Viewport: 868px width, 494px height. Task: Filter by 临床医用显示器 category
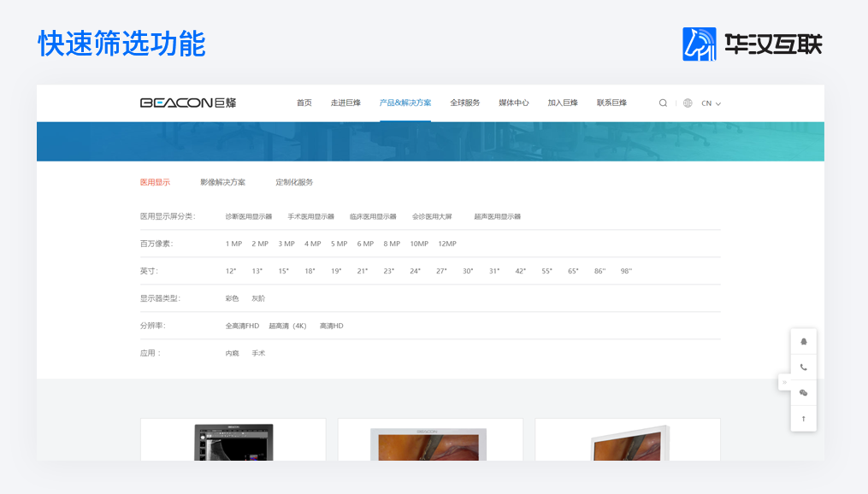373,216
